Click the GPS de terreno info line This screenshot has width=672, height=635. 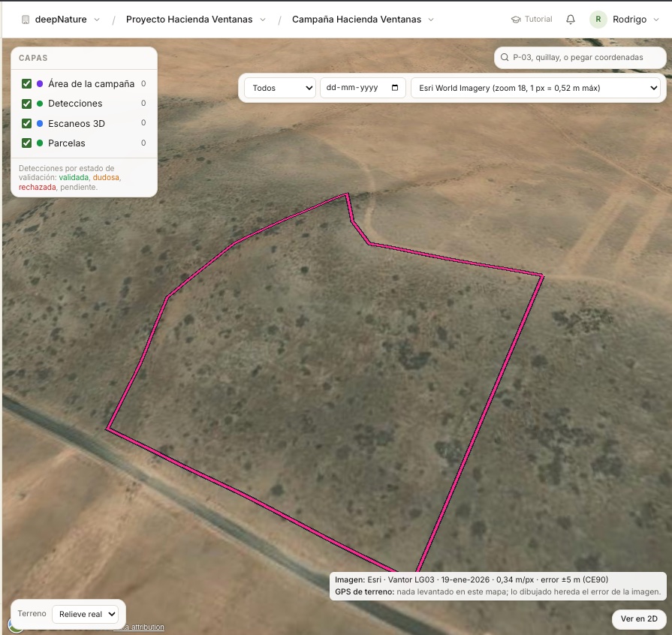point(498,591)
